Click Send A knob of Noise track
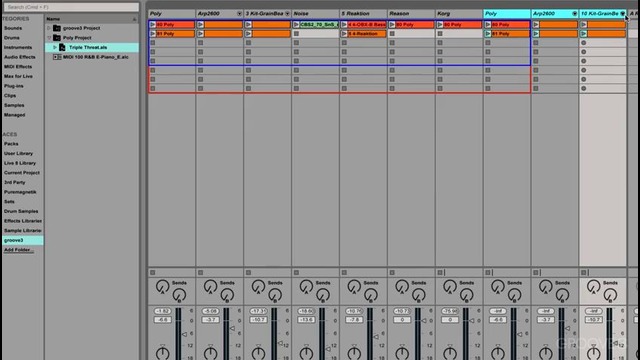 pyautogui.click(x=306, y=287)
